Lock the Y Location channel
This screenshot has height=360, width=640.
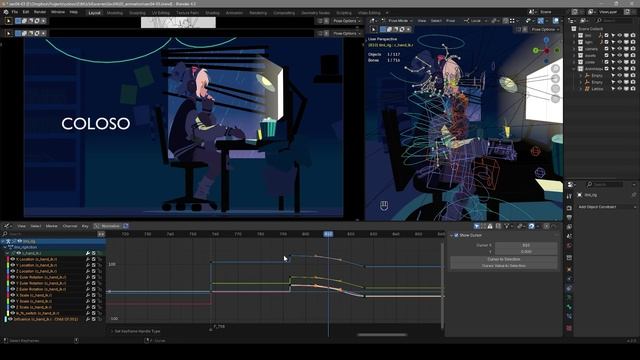click(x=99, y=265)
